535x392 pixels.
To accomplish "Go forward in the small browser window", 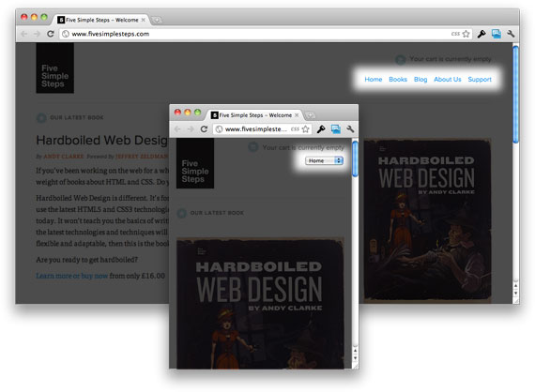I will click(x=191, y=129).
